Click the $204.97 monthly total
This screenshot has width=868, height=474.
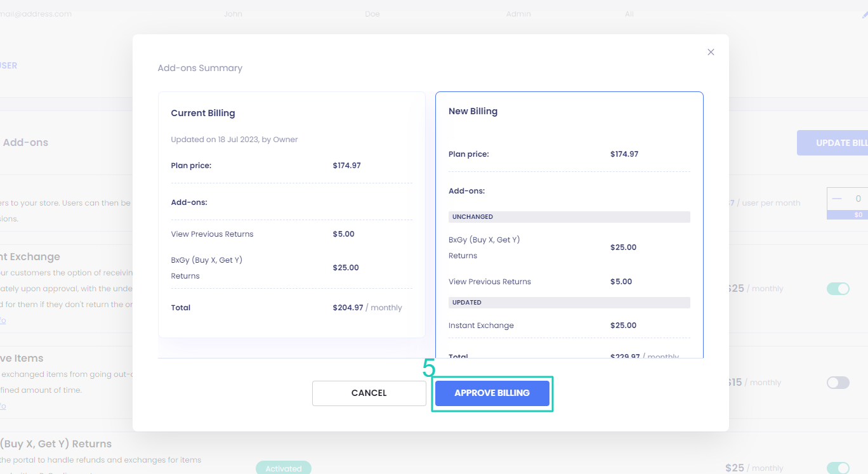click(x=367, y=308)
